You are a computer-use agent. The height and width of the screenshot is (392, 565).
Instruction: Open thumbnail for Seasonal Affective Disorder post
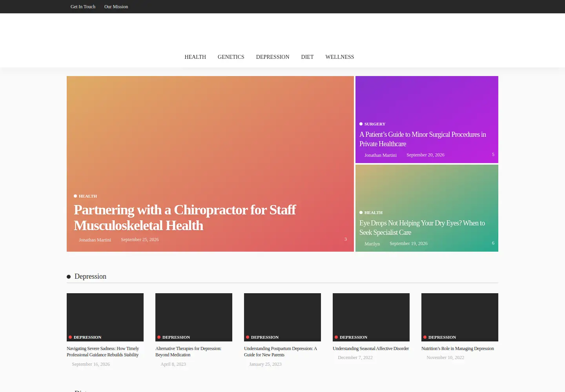tap(371, 317)
